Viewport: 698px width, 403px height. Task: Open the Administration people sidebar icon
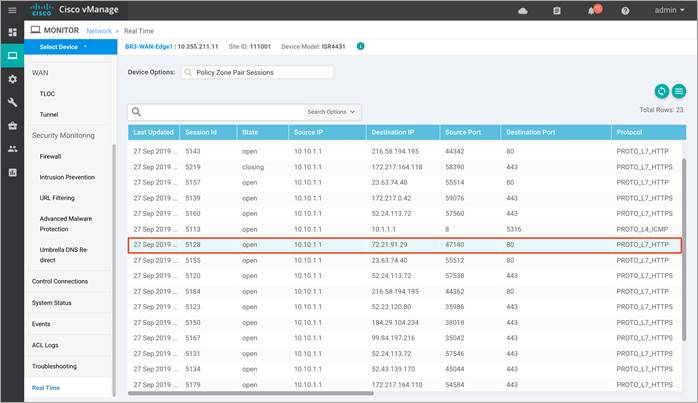click(x=12, y=149)
